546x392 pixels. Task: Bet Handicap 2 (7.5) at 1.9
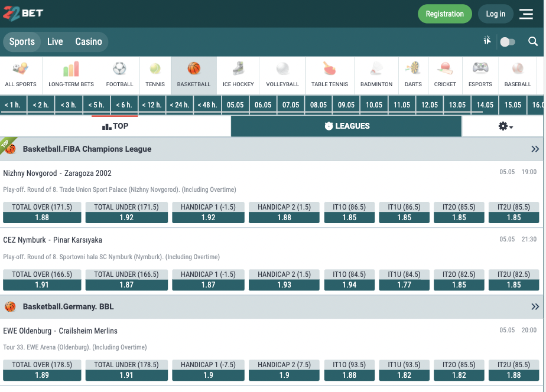click(x=284, y=370)
